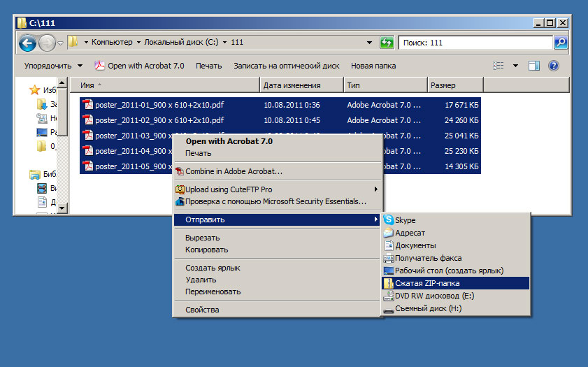Sort by the Дата изменения column header
This screenshot has width=588, height=367.
[301, 85]
